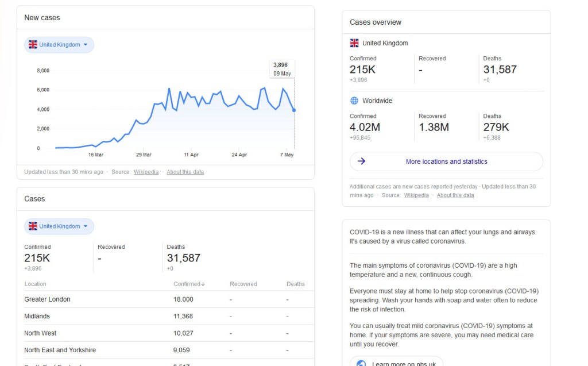This screenshot has height=366, width=588.
Task: Click About this data in Cases overview
Action: pos(455,195)
